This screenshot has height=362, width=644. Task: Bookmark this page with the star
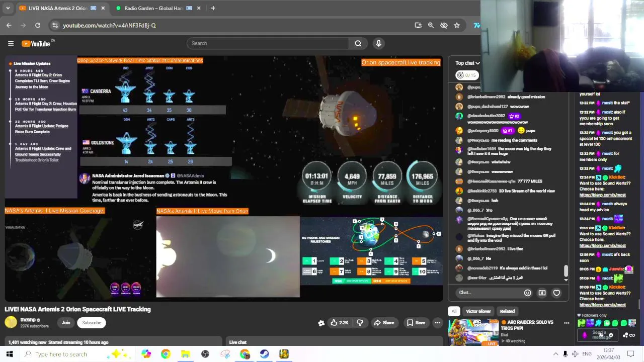pos(457,25)
